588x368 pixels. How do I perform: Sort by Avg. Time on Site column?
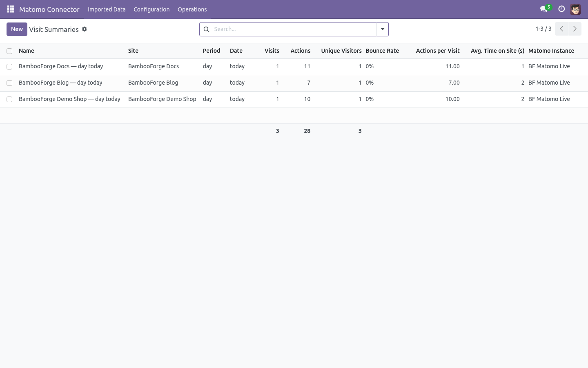pyautogui.click(x=497, y=51)
